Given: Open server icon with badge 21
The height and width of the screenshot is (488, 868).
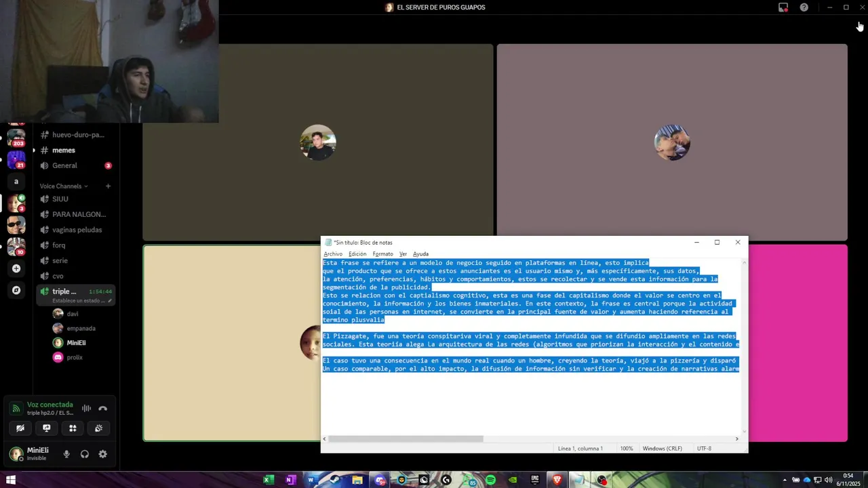Looking at the screenshot, I should click(x=16, y=160).
